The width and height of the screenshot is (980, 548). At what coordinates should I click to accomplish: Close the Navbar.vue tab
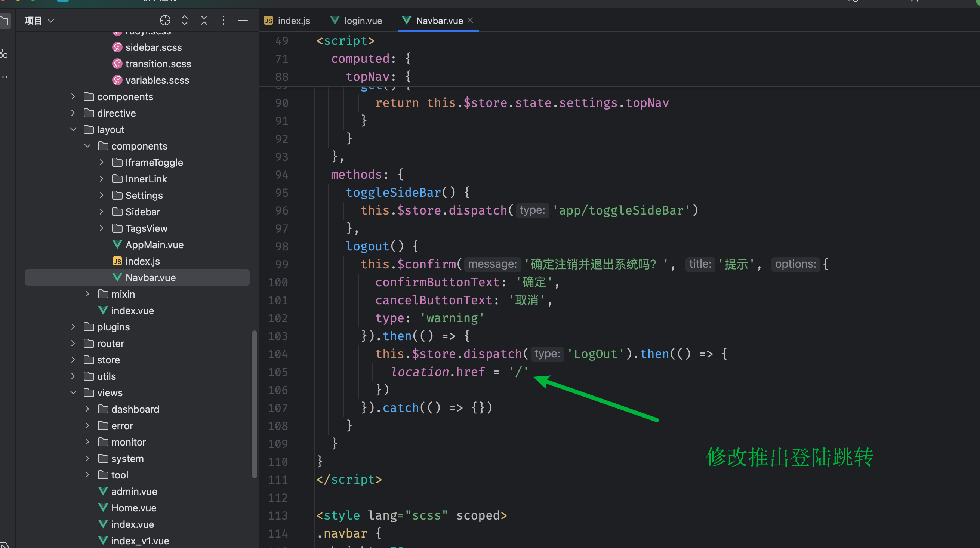click(470, 20)
